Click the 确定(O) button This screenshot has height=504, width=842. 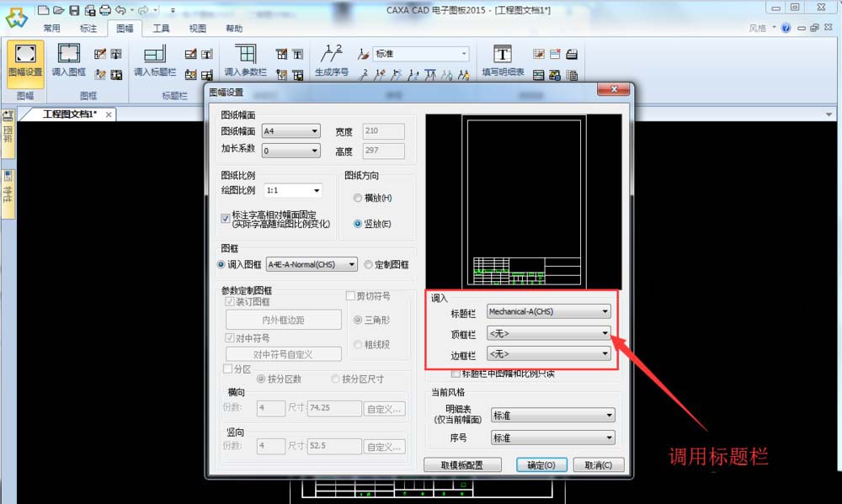tap(541, 464)
